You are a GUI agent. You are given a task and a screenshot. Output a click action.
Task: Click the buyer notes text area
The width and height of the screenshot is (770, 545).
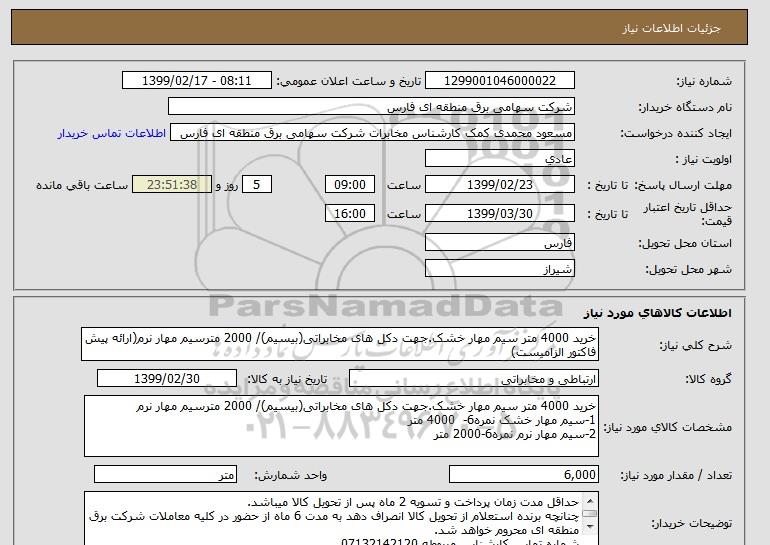click(x=341, y=518)
